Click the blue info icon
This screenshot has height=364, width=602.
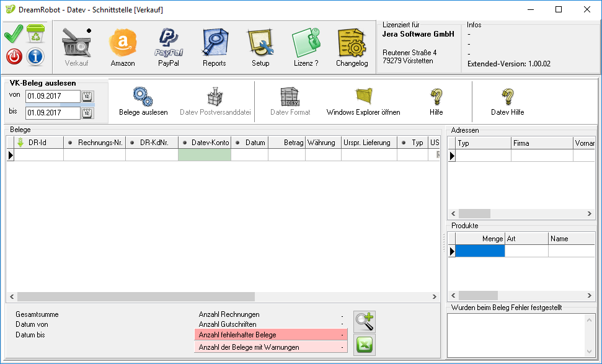(35, 56)
